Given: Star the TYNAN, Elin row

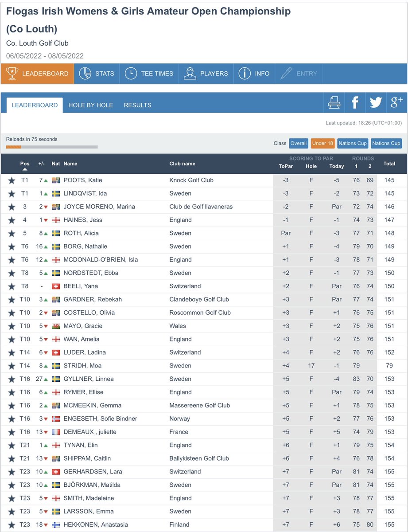Looking at the screenshot, I should pos(11,446).
